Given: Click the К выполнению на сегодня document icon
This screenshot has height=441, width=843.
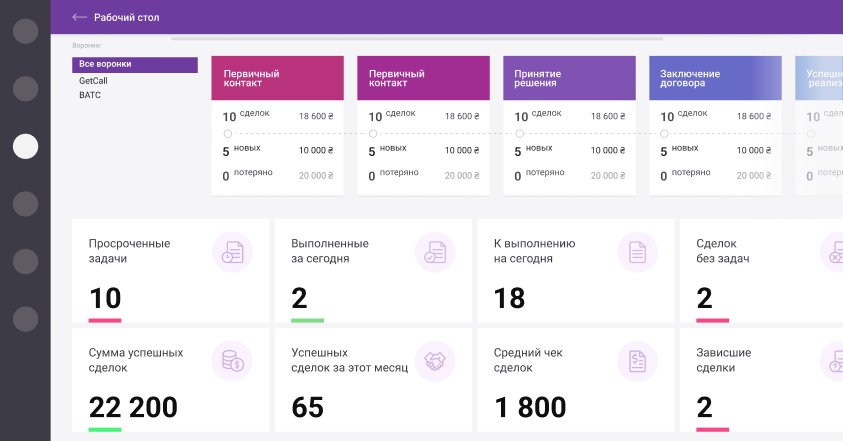Looking at the screenshot, I should click(x=637, y=252).
